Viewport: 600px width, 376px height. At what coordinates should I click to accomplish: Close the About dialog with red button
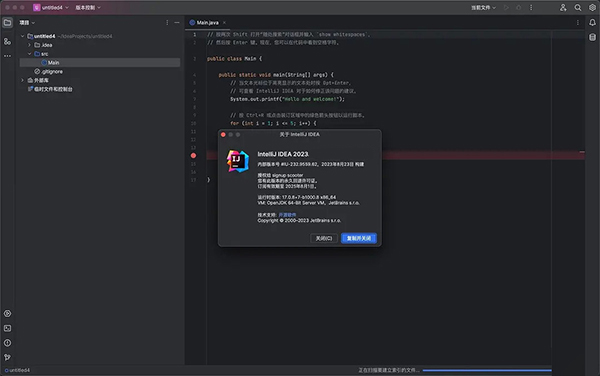(x=223, y=135)
